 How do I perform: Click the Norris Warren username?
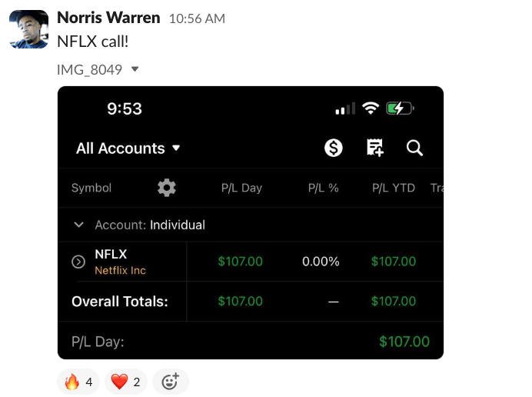pyautogui.click(x=108, y=18)
